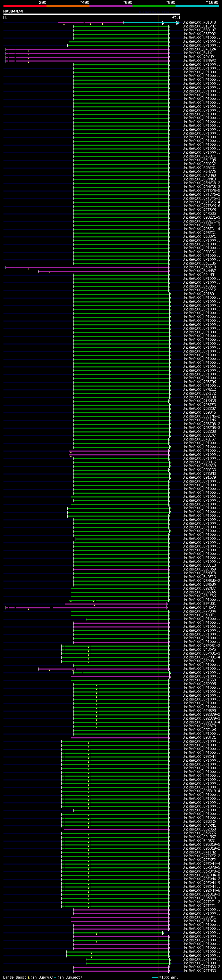Click hit UniRef100_Q8N6W0-2
The image size is (222, 980).
(x=201, y=581)
